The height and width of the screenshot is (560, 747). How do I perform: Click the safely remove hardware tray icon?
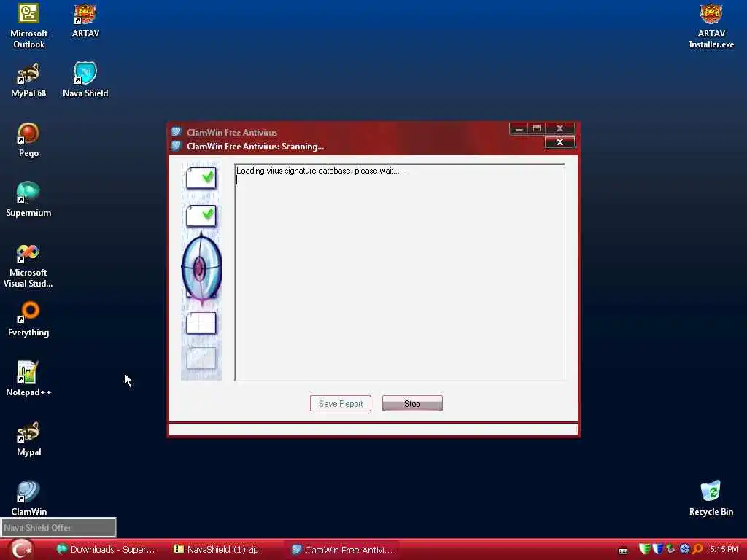tap(671, 549)
